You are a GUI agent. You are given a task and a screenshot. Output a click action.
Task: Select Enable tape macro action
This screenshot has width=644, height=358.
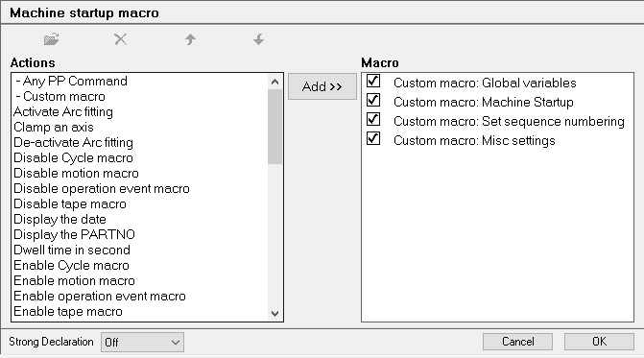(x=68, y=312)
